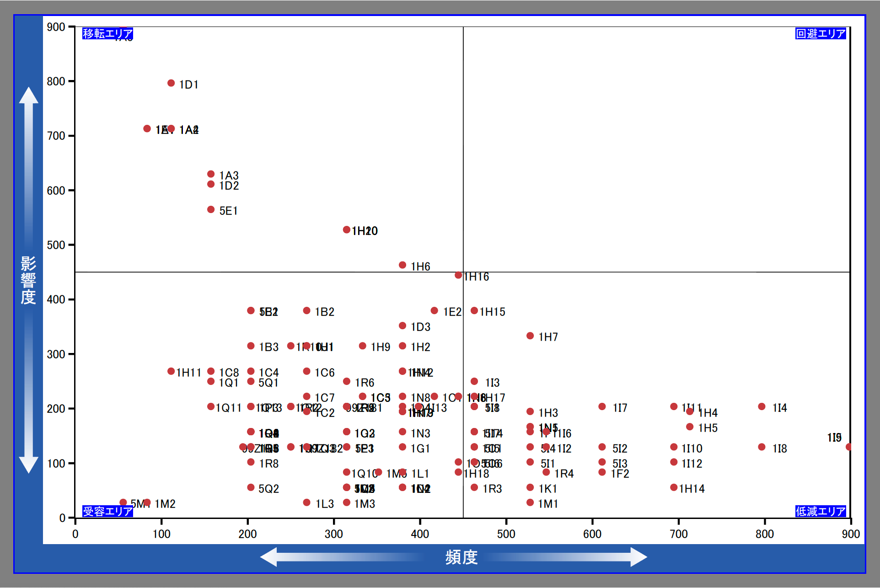Click the 低減エリア label
The image size is (880, 588).
coord(821,511)
